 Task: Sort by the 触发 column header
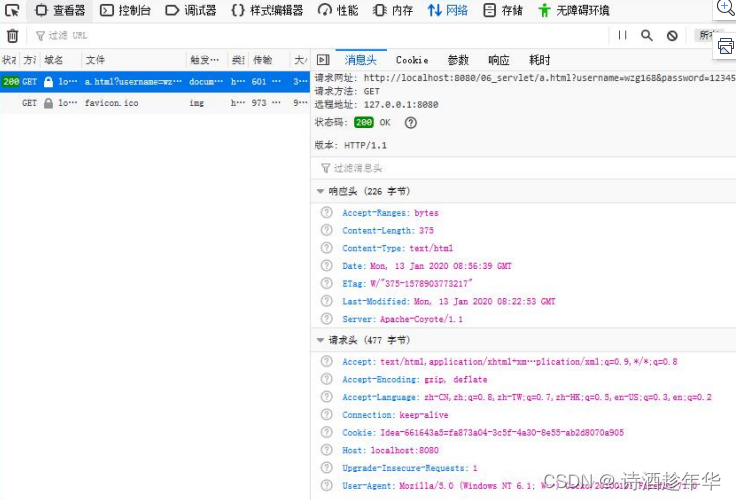pyautogui.click(x=207, y=60)
